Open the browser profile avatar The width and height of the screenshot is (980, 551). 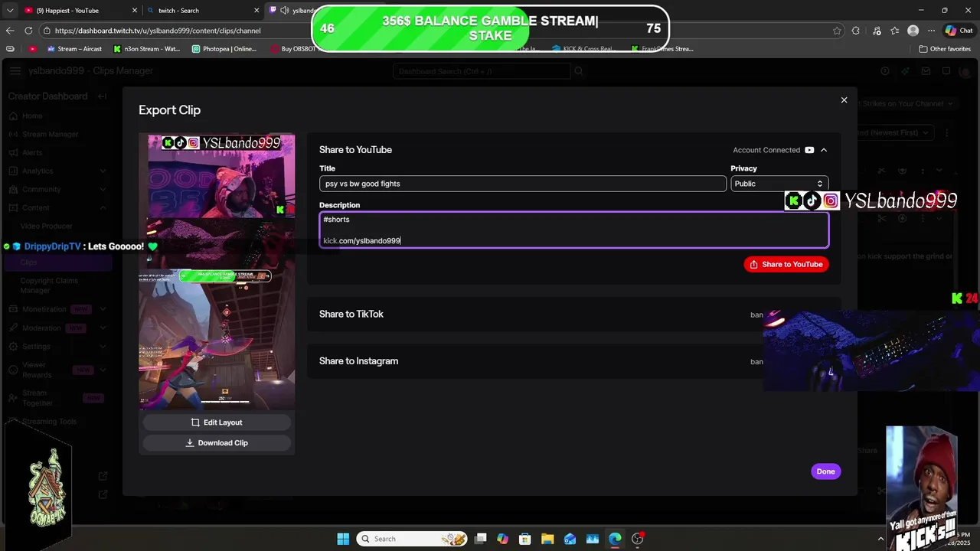(x=913, y=31)
